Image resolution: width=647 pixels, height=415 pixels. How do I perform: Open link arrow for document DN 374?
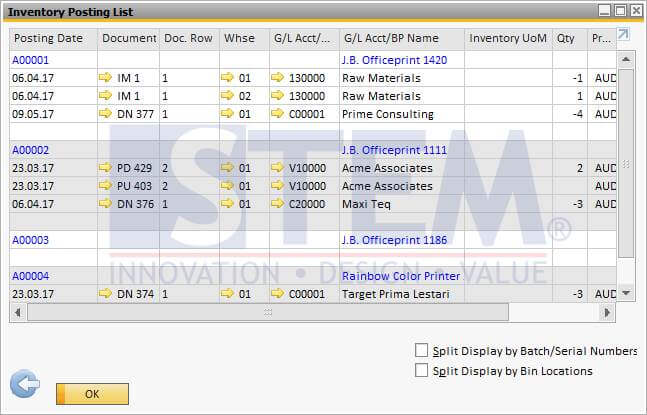[105, 294]
